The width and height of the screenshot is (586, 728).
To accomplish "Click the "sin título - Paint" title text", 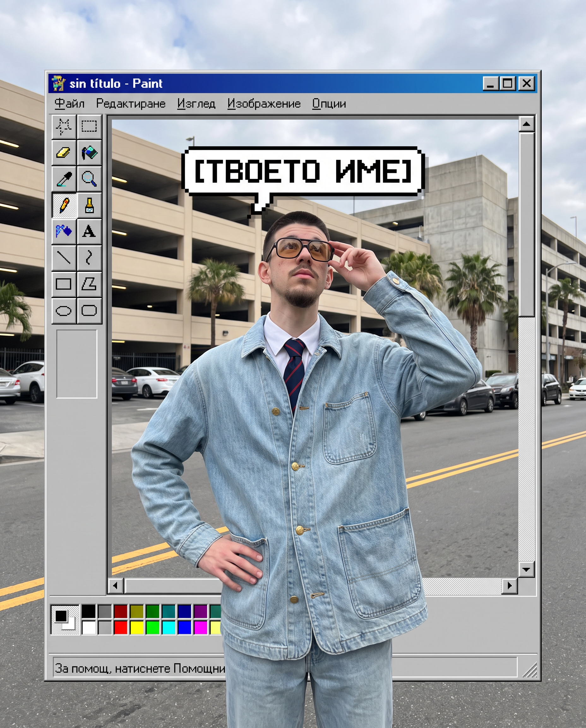I will [116, 83].
